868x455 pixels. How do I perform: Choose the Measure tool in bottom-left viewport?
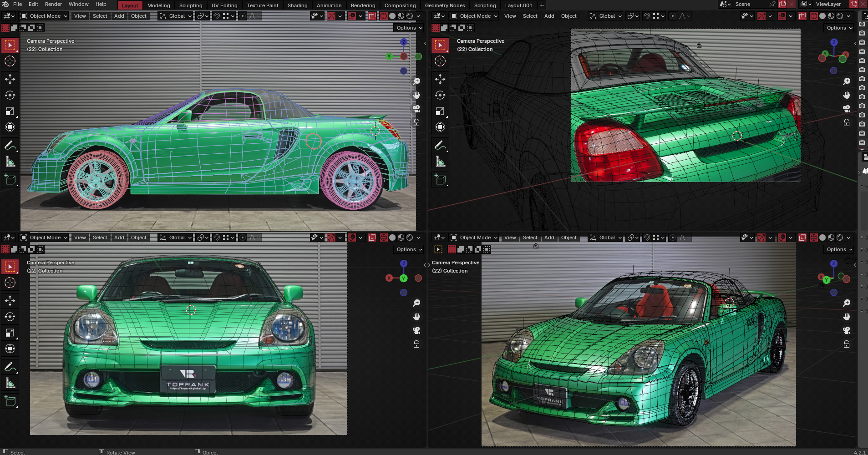[10, 383]
